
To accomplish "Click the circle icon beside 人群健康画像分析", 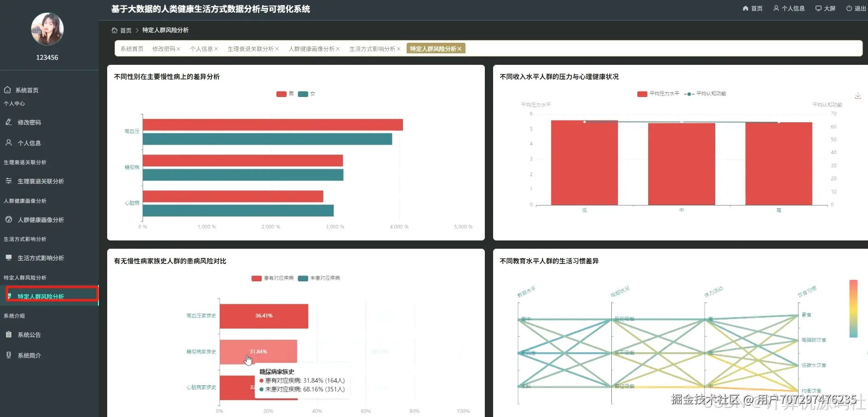I will [x=8, y=219].
